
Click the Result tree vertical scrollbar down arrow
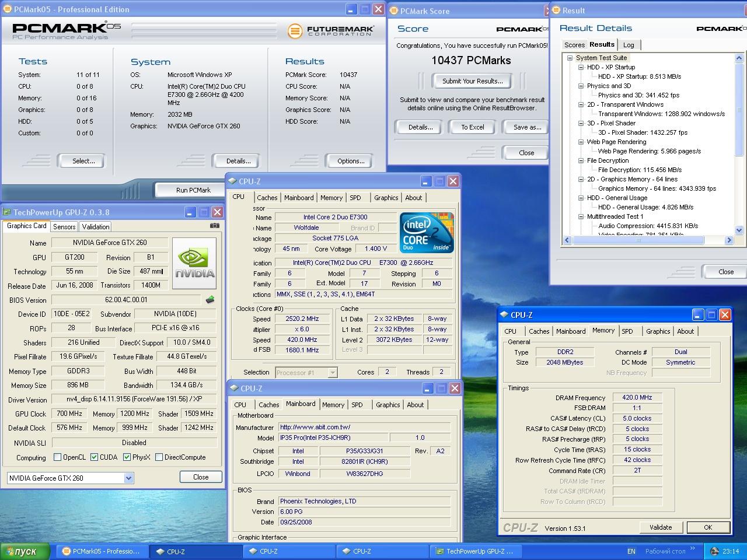739,230
